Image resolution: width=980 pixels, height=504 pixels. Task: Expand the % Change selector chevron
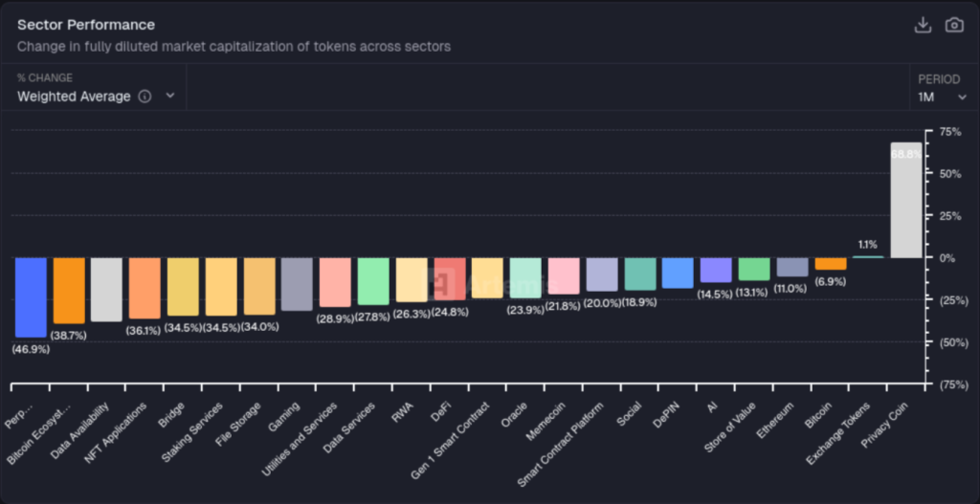pyautogui.click(x=170, y=97)
